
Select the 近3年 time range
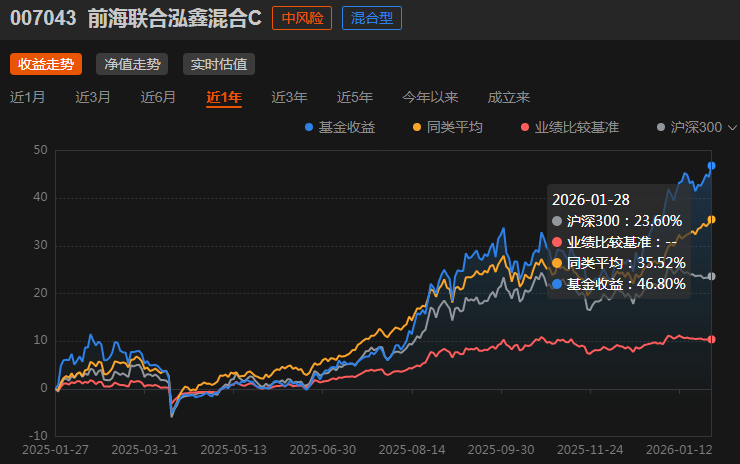pyautogui.click(x=289, y=97)
